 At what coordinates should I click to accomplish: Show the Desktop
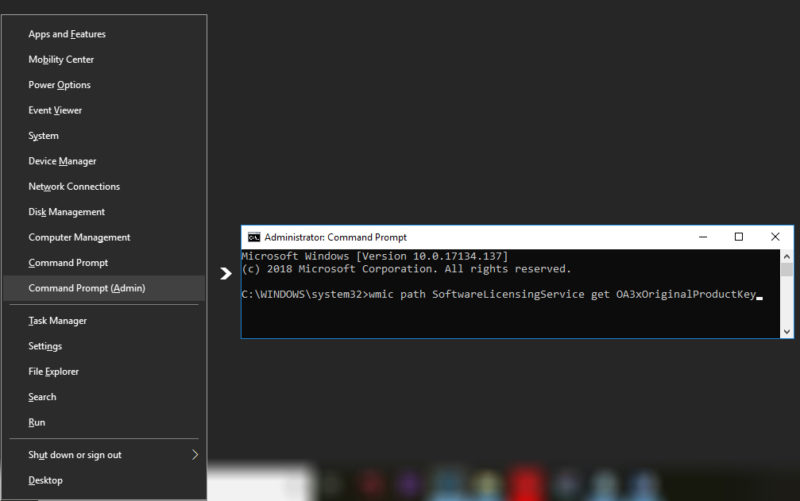(x=45, y=480)
